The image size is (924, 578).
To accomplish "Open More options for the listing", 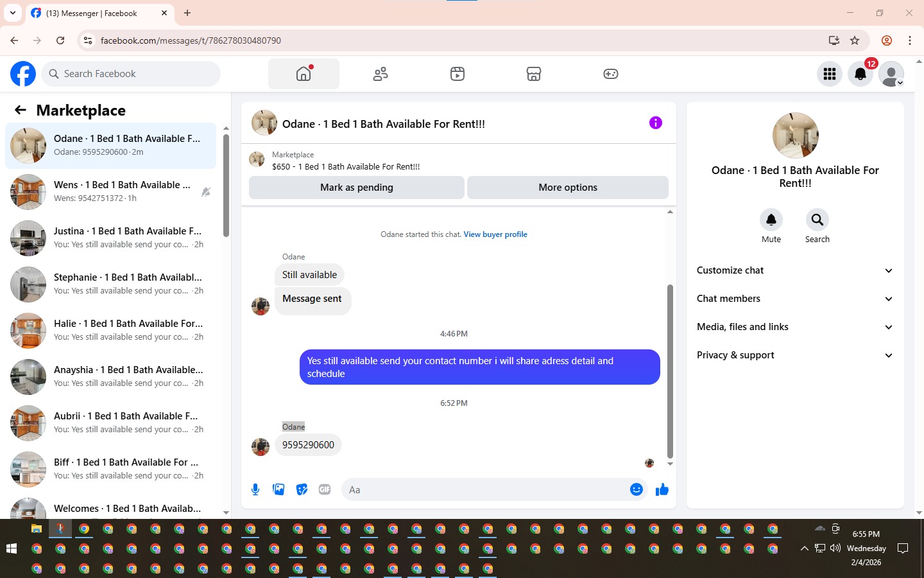I will click(568, 188).
